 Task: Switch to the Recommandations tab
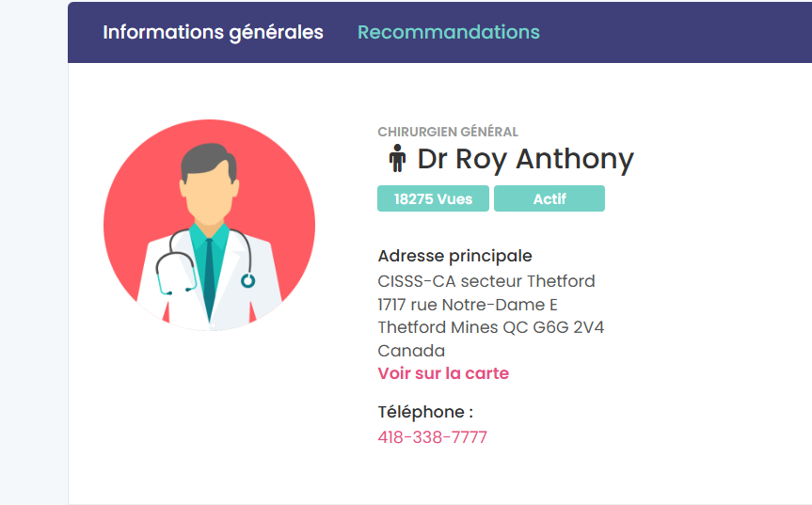pos(448,32)
